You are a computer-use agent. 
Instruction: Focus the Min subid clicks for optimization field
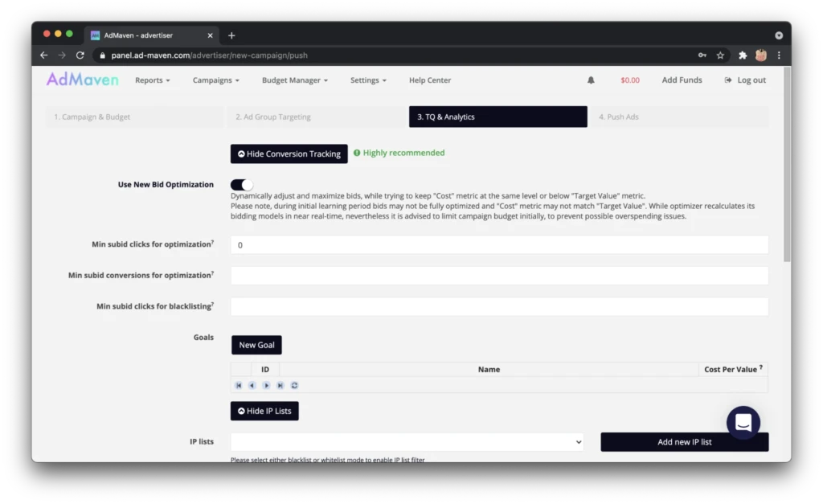pos(499,245)
